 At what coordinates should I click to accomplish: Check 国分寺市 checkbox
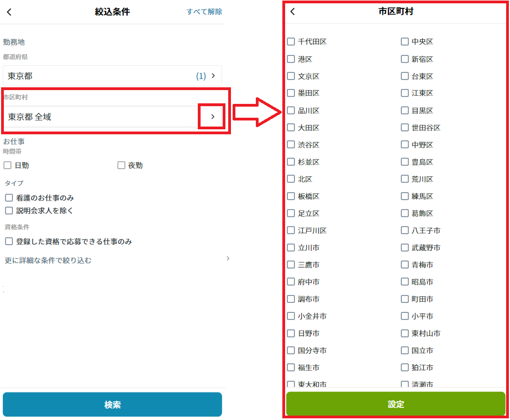coord(291,350)
